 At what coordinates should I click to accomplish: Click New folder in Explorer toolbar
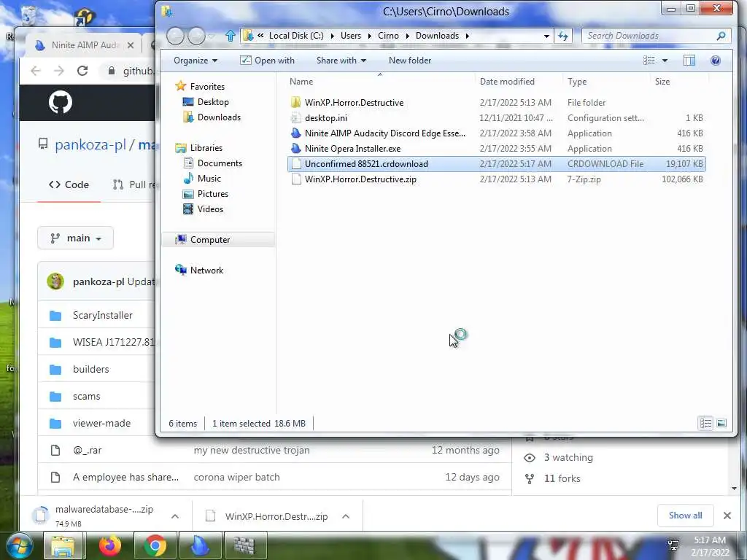(410, 61)
